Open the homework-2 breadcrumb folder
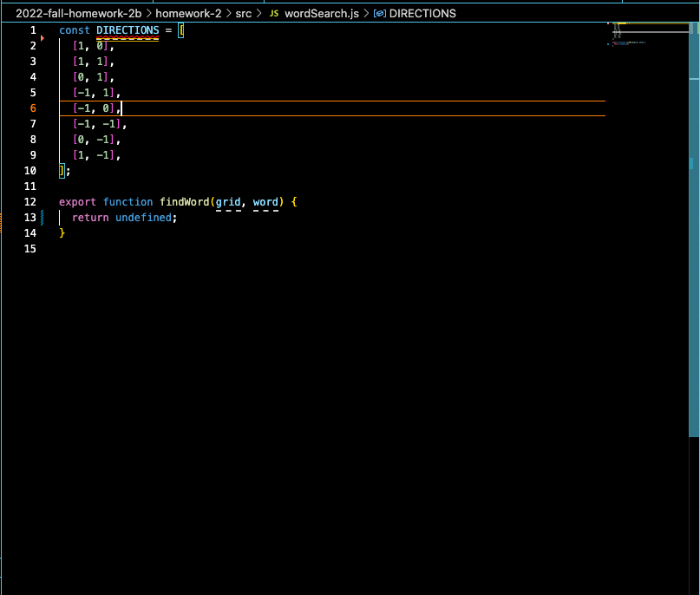The height and width of the screenshot is (595, 700). coord(188,13)
